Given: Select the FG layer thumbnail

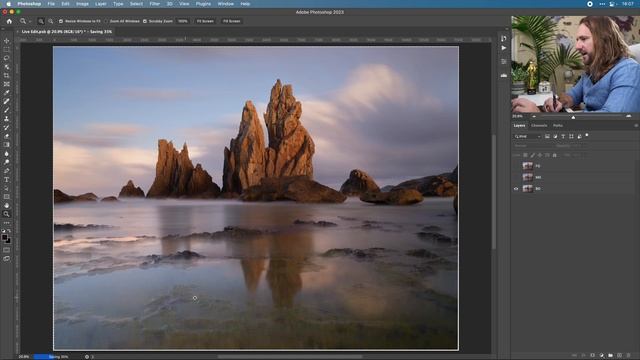Looking at the screenshot, I should tap(528, 166).
